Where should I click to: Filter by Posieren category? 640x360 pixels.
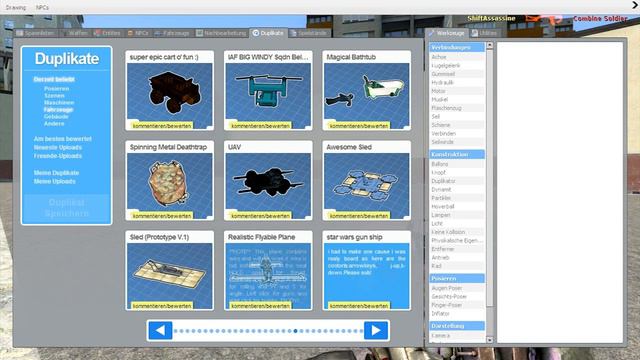coord(57,89)
